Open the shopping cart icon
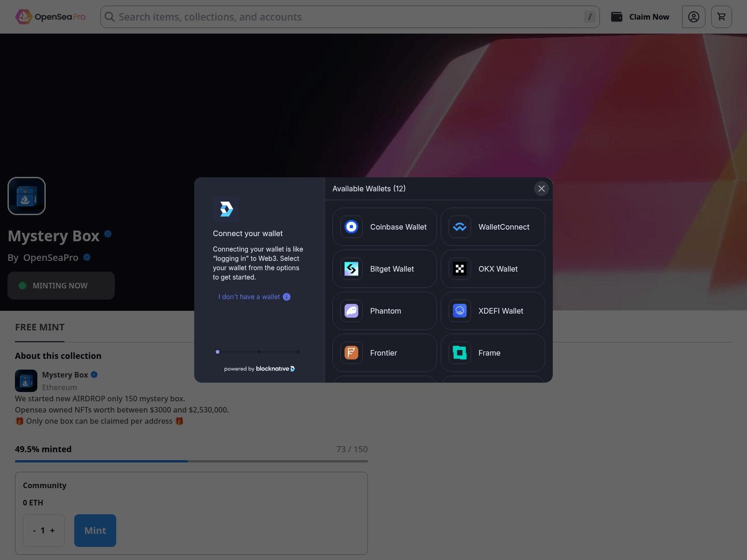Screen dimensions: 747x560 [721, 17]
